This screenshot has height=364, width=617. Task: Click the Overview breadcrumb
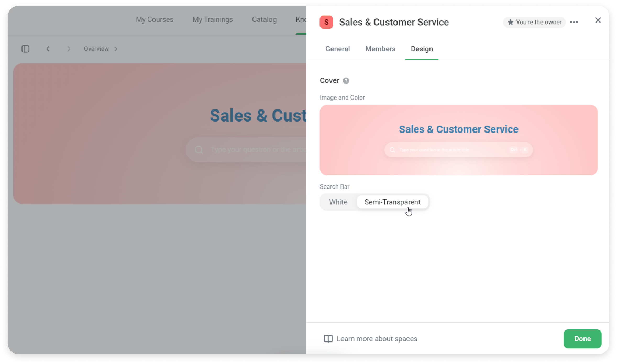coord(96,49)
